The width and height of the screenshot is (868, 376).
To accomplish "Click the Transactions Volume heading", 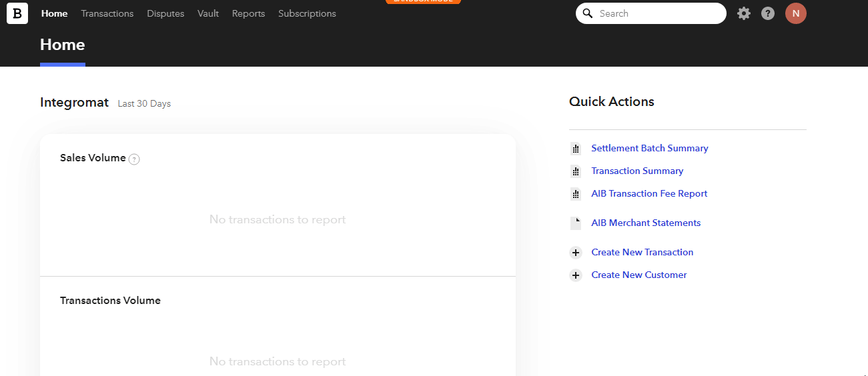I will click(x=110, y=301).
